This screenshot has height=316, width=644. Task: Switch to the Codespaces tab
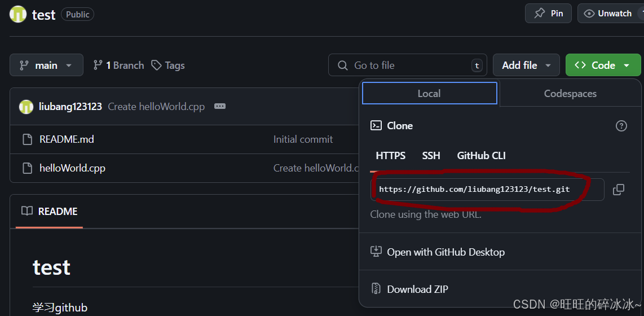pos(570,93)
